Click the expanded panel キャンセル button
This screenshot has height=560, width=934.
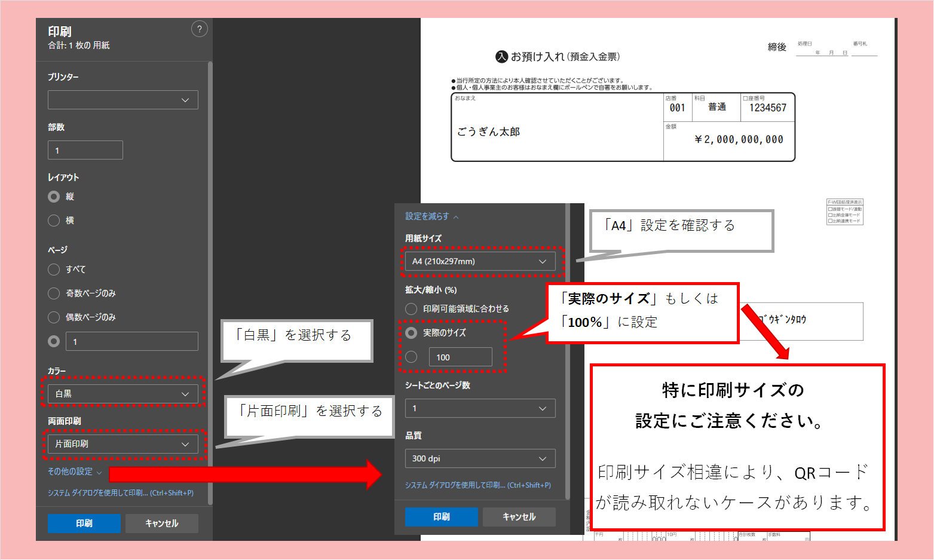point(519,517)
